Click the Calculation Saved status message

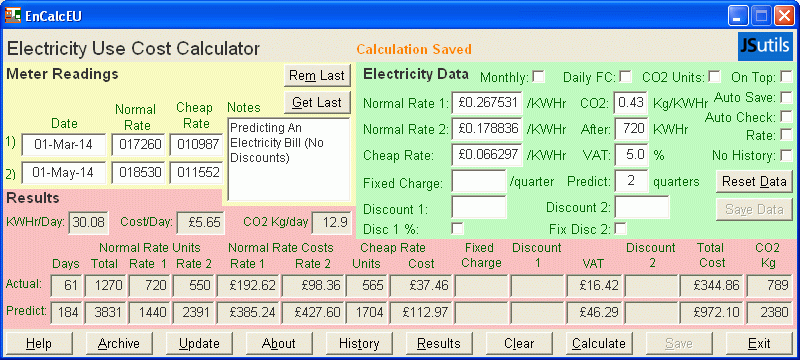(414, 49)
